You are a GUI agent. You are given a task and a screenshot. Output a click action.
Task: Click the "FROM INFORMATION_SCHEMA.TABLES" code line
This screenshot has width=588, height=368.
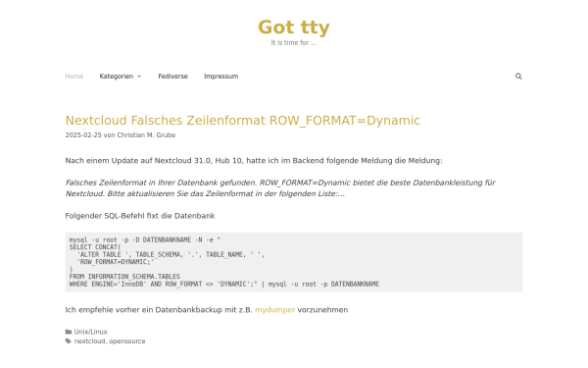(x=124, y=277)
